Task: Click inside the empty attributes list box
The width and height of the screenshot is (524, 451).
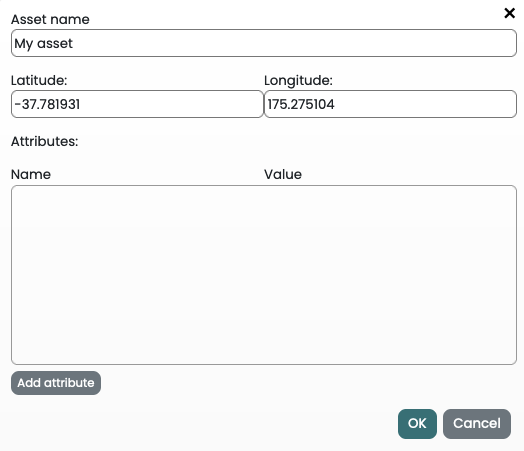Action: 264,275
